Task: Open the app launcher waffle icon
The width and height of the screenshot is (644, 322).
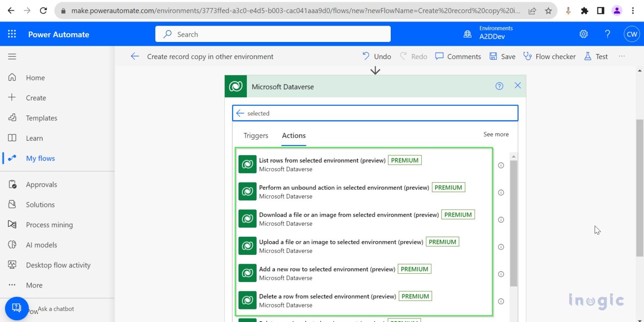Action: [12, 34]
